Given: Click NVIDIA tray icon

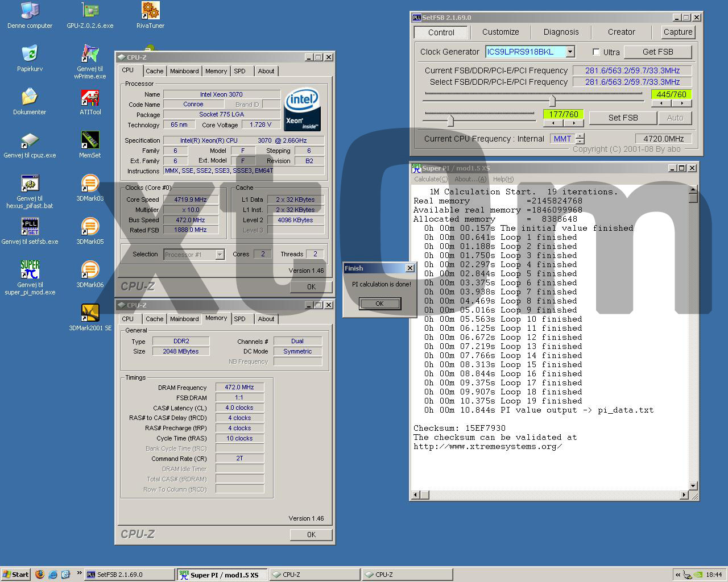Looking at the screenshot, I should [698, 575].
